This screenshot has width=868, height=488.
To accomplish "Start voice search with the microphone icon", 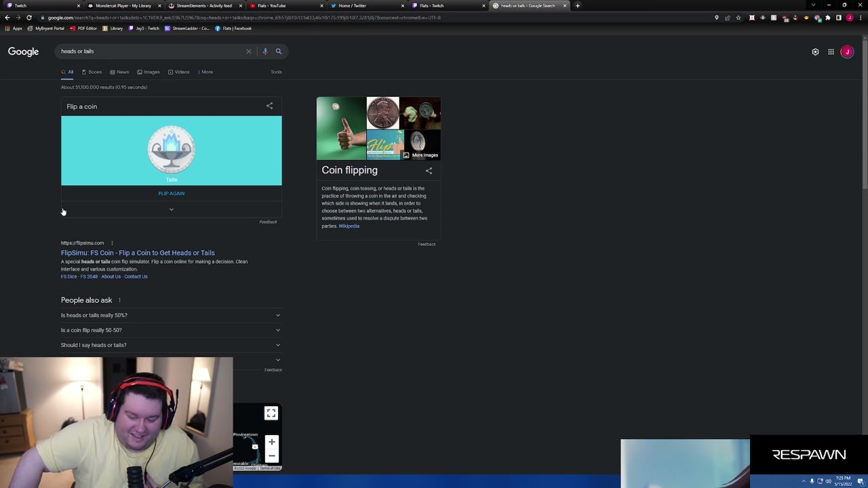I will pos(265,52).
